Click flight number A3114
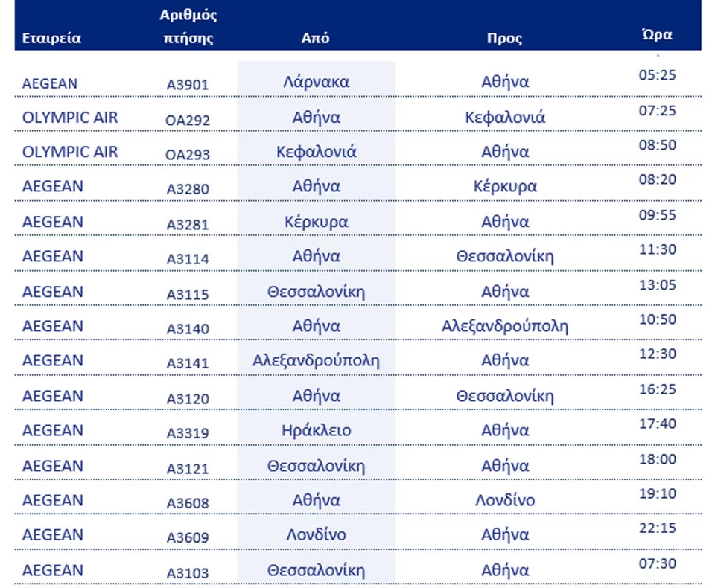Viewport: 715px width, 588px height. [x=188, y=259]
